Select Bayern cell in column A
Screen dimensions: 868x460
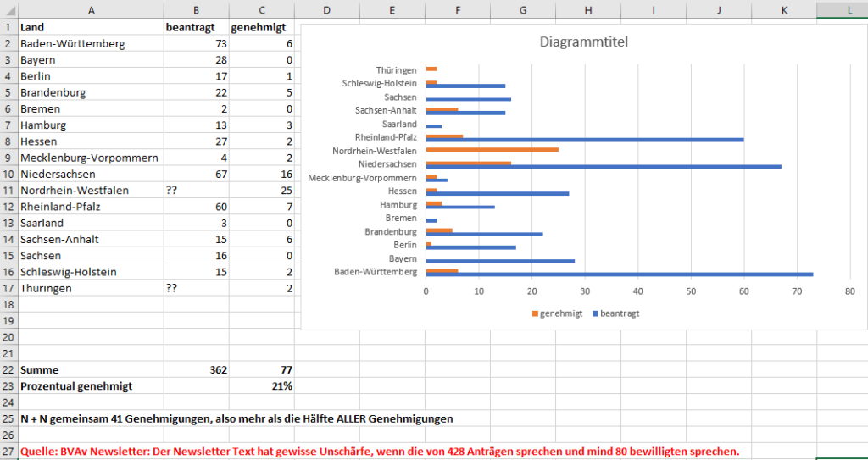[91, 60]
